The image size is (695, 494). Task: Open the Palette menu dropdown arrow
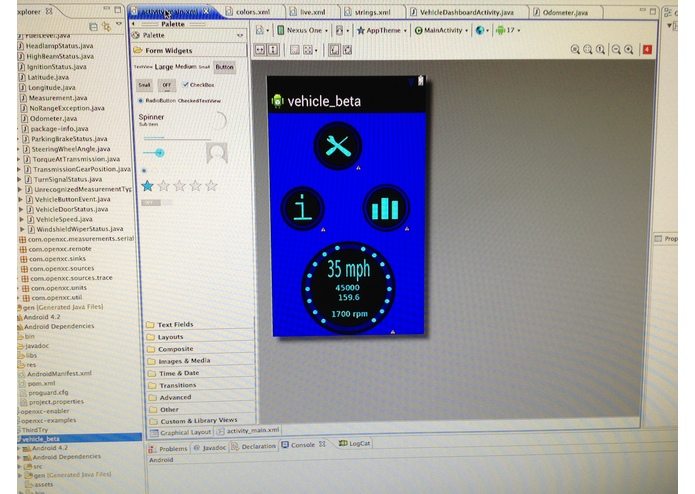(240, 35)
